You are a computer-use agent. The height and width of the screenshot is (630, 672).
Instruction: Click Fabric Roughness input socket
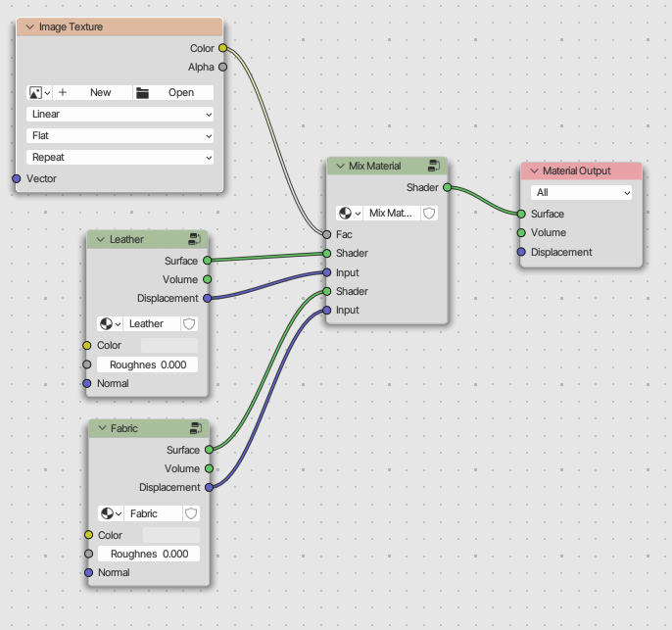pyautogui.click(x=89, y=554)
